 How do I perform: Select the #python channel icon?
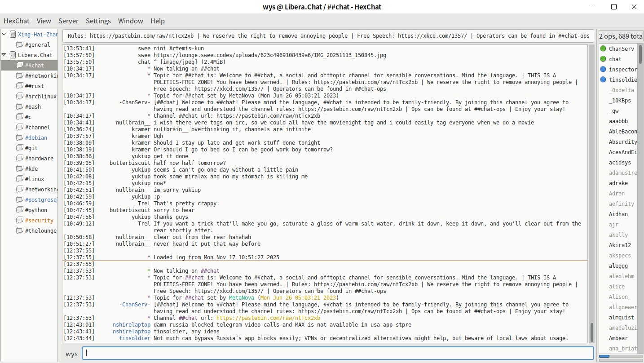click(20, 210)
